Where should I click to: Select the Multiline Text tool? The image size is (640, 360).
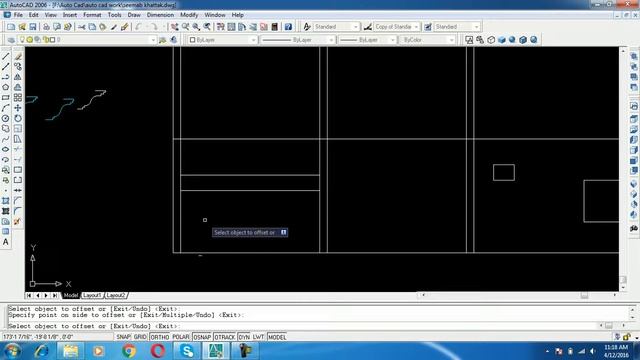(x=6, y=242)
